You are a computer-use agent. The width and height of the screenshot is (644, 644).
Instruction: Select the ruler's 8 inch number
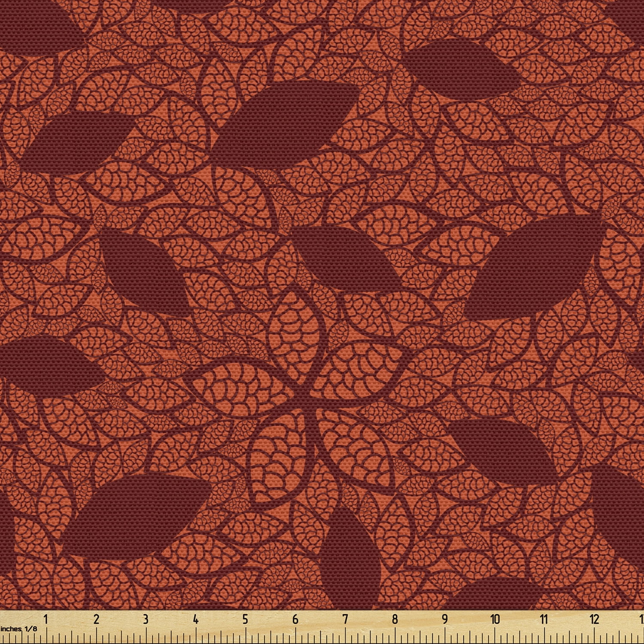pyautogui.click(x=395, y=619)
